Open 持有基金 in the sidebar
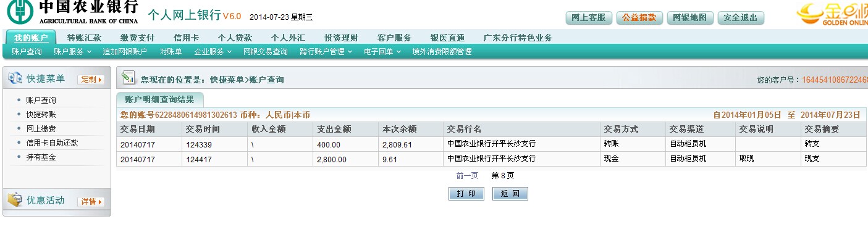Image resolution: width=868 pixels, height=248 pixels. point(41,157)
